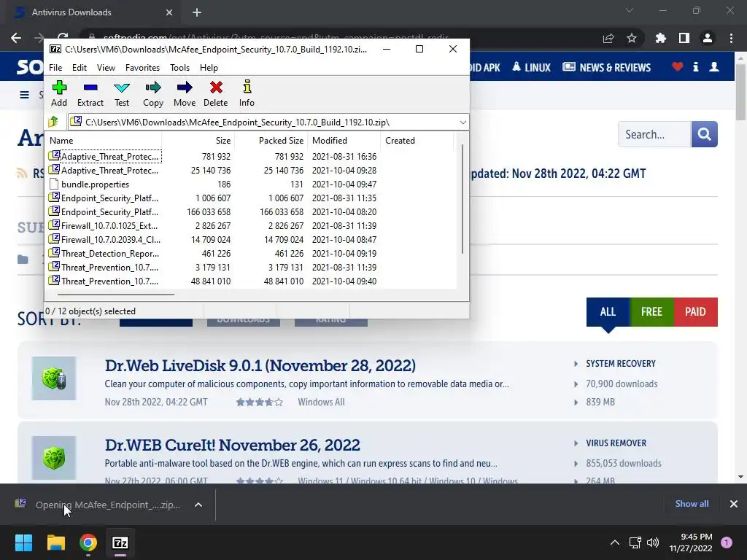Click the 7-Zip file list vertical scrollbar
Viewport: 747px width, 560px height.
click(x=462, y=199)
